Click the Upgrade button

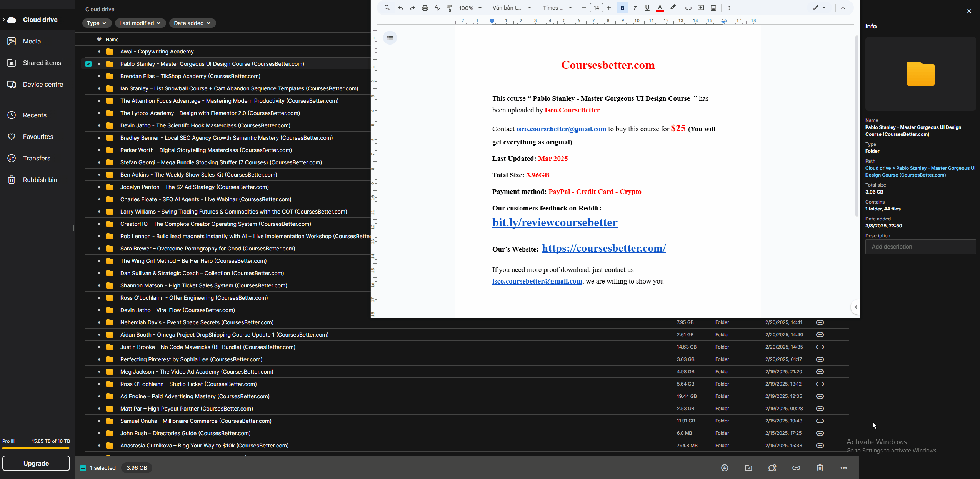[x=36, y=463]
